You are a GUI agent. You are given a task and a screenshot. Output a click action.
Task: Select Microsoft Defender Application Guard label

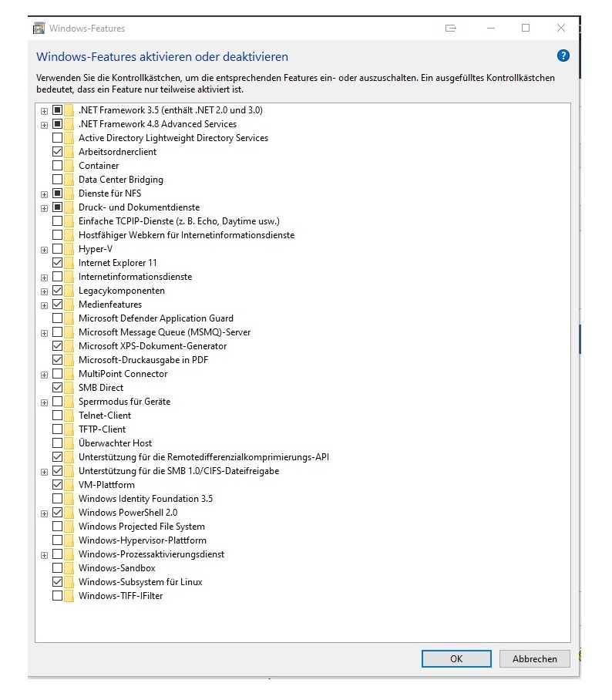tap(156, 318)
